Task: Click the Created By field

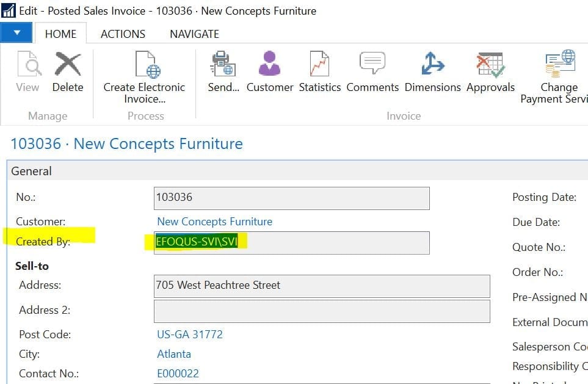Action: pyautogui.click(x=292, y=242)
